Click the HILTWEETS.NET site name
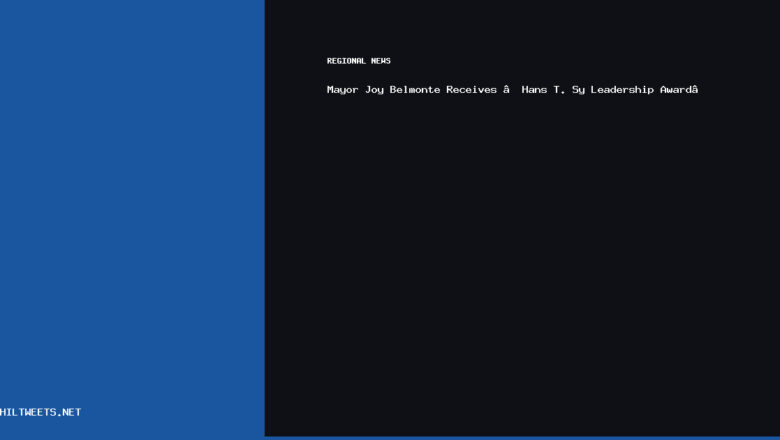The width and height of the screenshot is (780, 440). pos(40,412)
